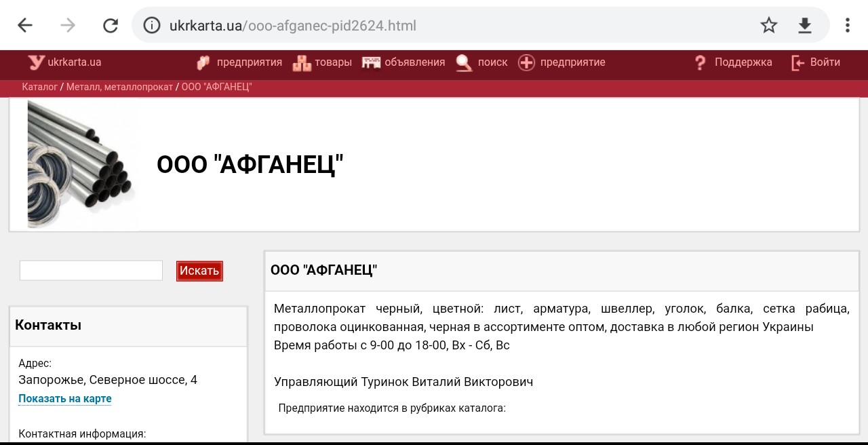Click the Поддержка question mark icon
Screen dimensions: 868x445
click(x=701, y=62)
